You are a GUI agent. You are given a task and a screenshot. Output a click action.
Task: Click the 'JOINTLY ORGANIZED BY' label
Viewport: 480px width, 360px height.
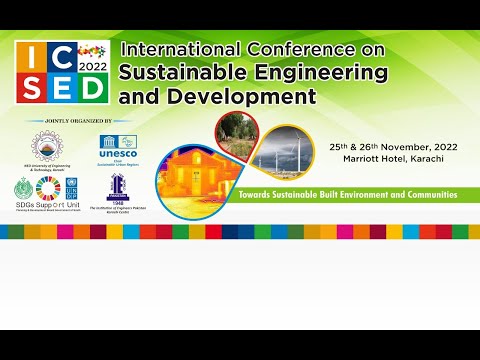78,121
